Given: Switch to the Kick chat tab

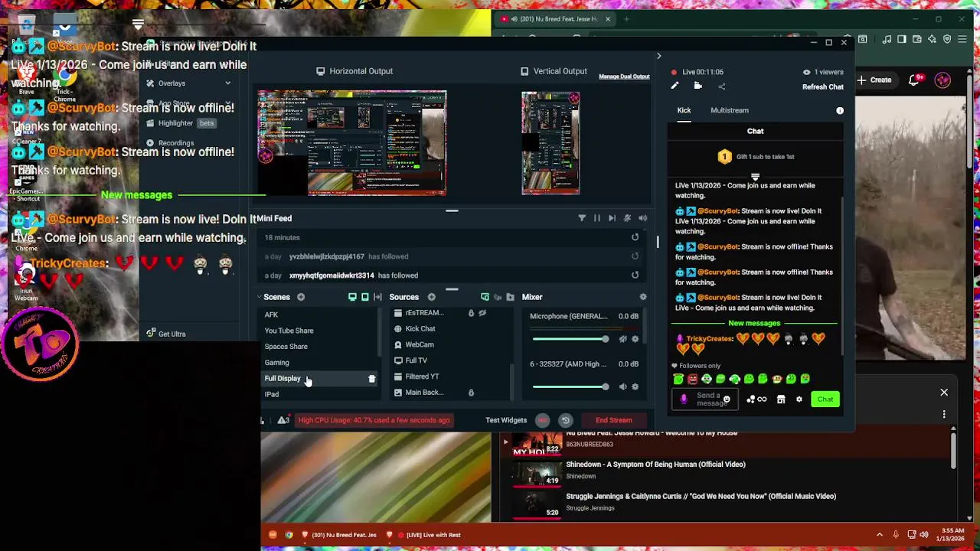Looking at the screenshot, I should (684, 110).
